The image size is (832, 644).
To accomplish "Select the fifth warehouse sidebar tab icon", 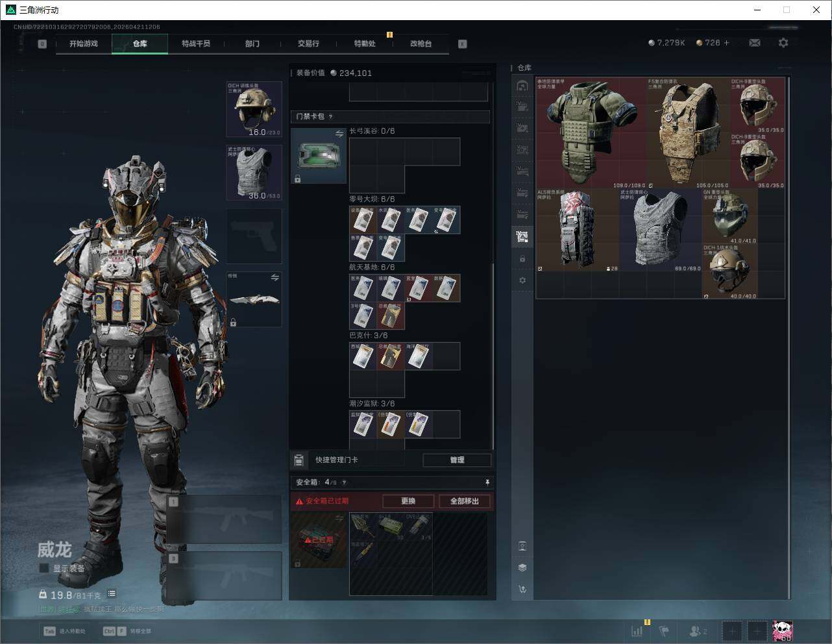I will click(x=522, y=171).
